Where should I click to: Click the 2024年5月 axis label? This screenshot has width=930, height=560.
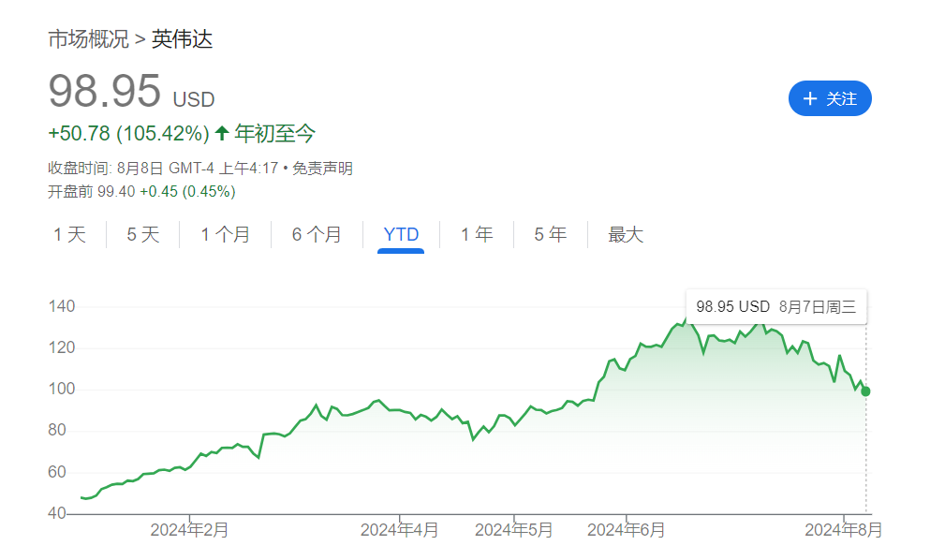(513, 530)
